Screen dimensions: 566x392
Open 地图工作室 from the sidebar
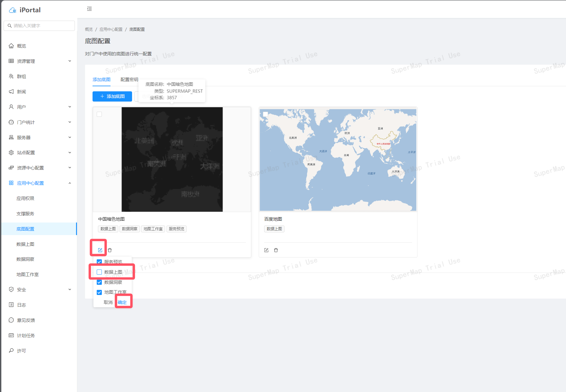27,274
